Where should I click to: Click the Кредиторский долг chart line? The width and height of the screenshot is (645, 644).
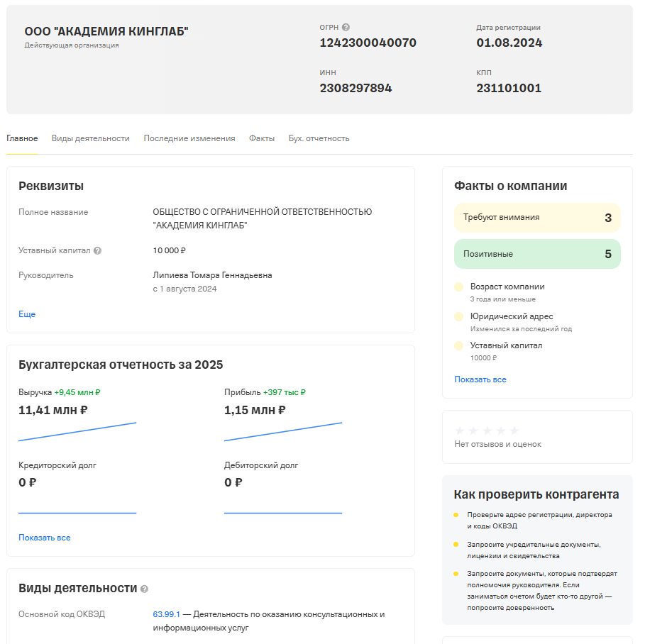click(x=77, y=513)
